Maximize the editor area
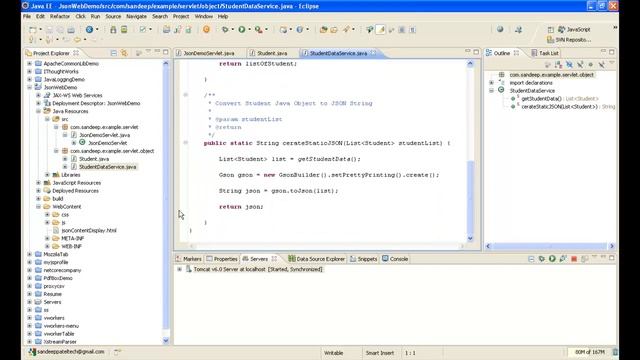 pos(476,52)
